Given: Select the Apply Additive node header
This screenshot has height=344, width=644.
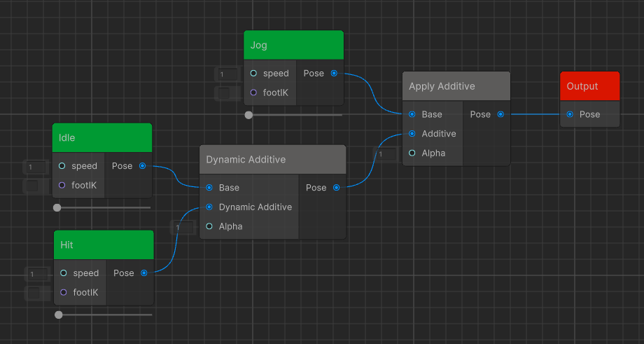Looking at the screenshot, I should pos(456,86).
